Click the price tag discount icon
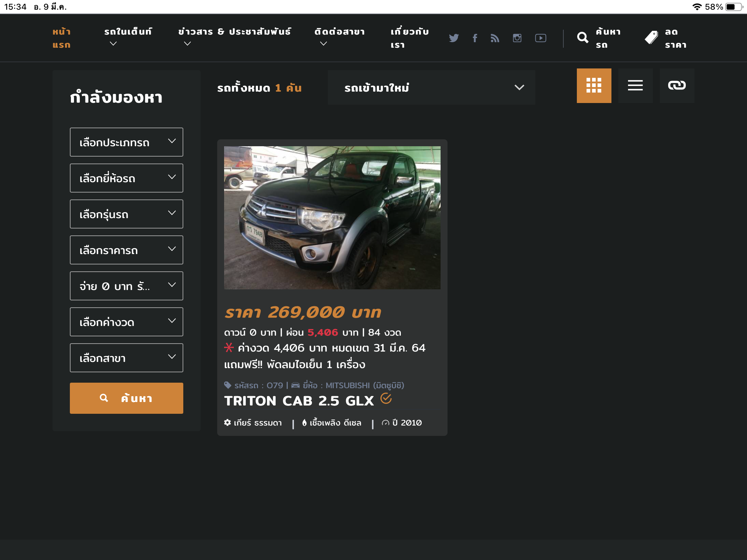This screenshot has height=560, width=747. coord(652,38)
